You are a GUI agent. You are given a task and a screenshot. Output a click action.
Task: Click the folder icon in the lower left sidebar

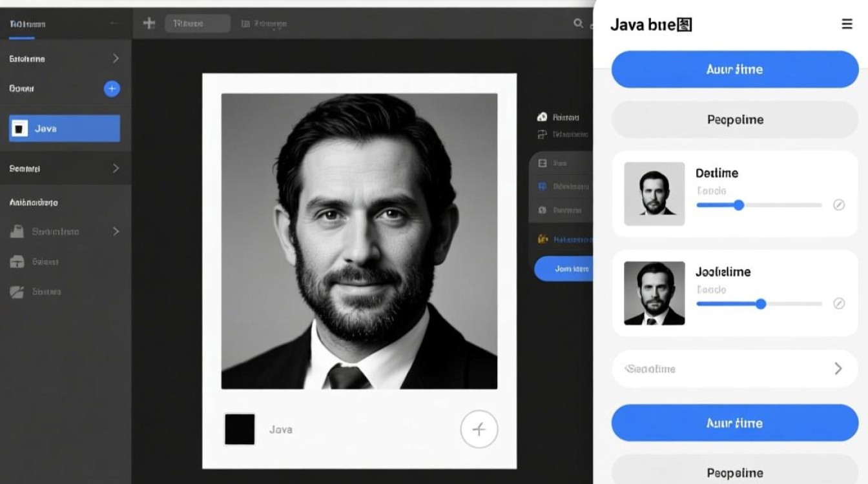point(17,232)
